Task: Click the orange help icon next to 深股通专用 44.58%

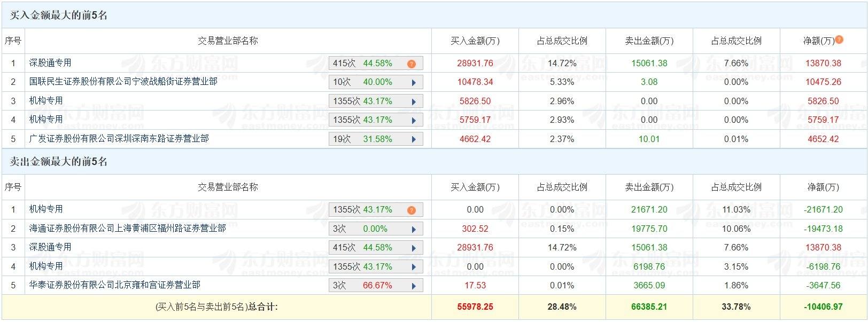Action: point(411,63)
